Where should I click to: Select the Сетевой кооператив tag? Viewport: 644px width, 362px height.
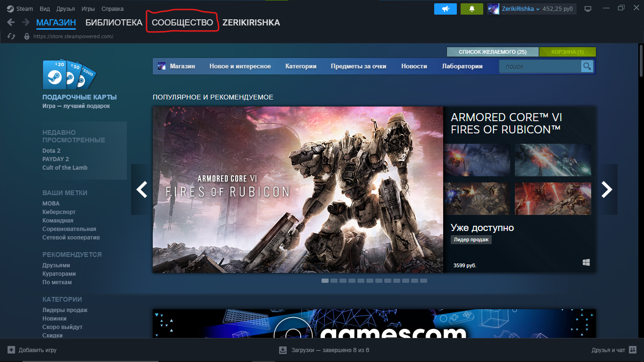[x=71, y=238]
